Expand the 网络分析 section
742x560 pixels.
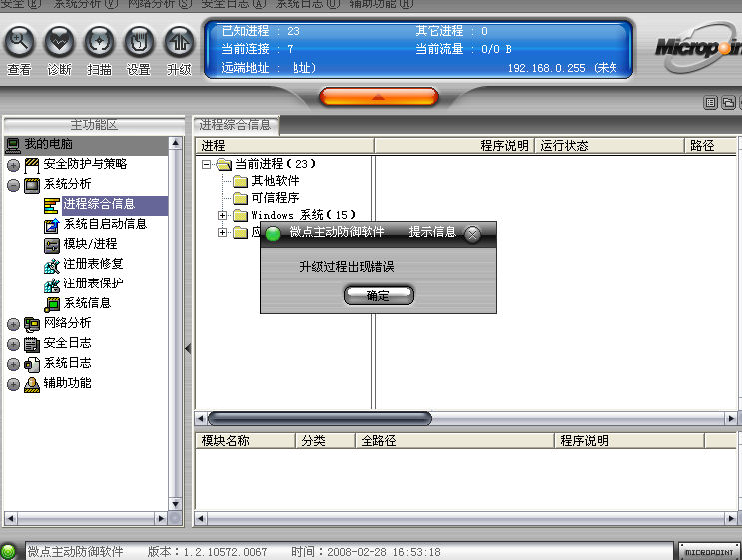point(13,325)
